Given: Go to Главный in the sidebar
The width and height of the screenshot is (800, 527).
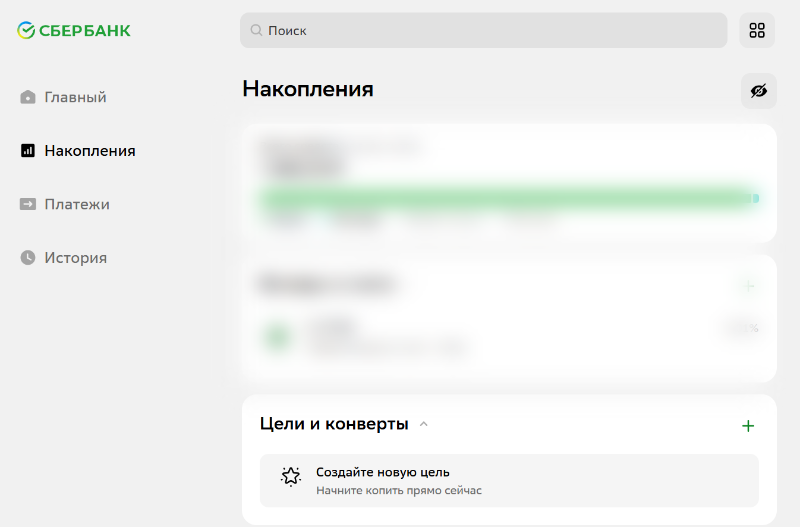Looking at the screenshot, I should pos(75,98).
